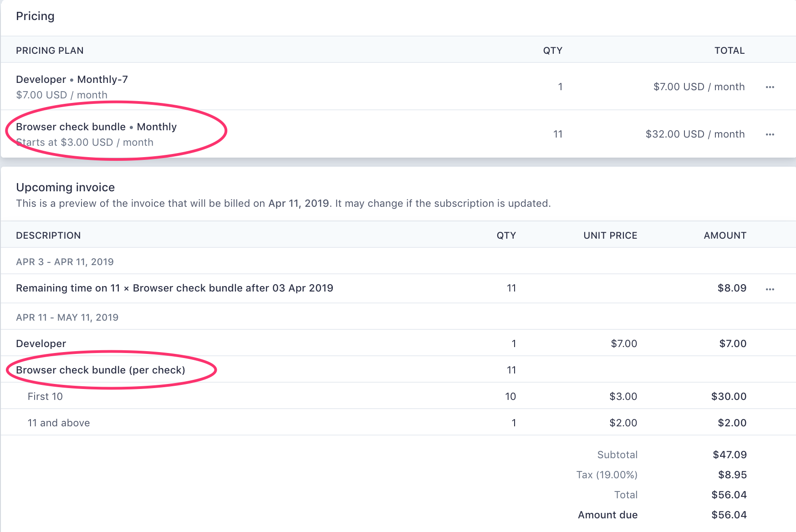The width and height of the screenshot is (796, 532).
Task: Open options for the Remaining time invoice line
Action: click(770, 289)
